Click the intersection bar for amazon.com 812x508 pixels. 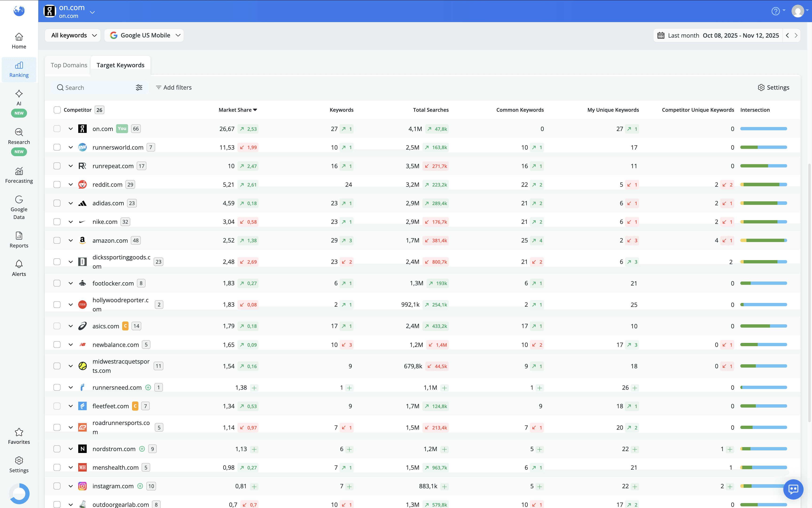coord(763,241)
